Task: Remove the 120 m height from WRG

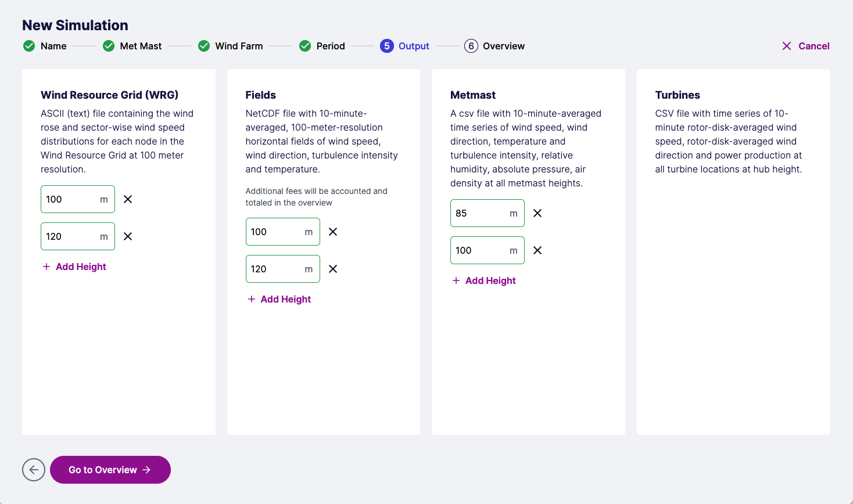Action: tap(128, 236)
